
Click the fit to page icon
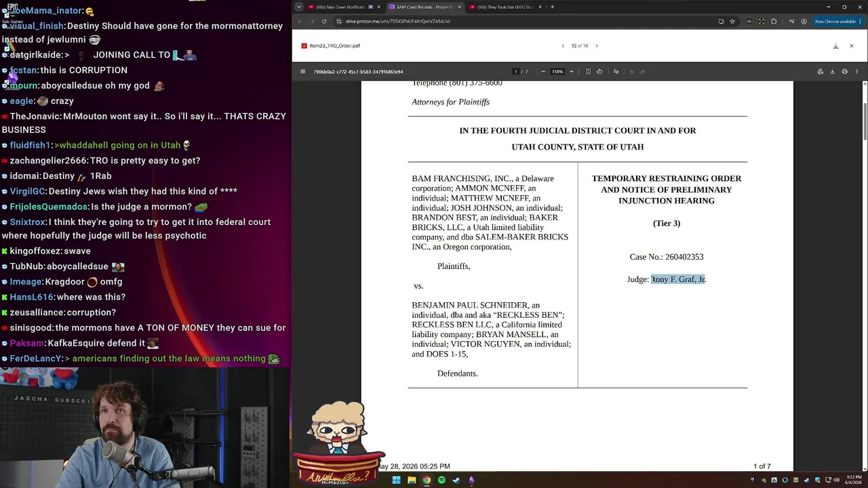click(588, 71)
